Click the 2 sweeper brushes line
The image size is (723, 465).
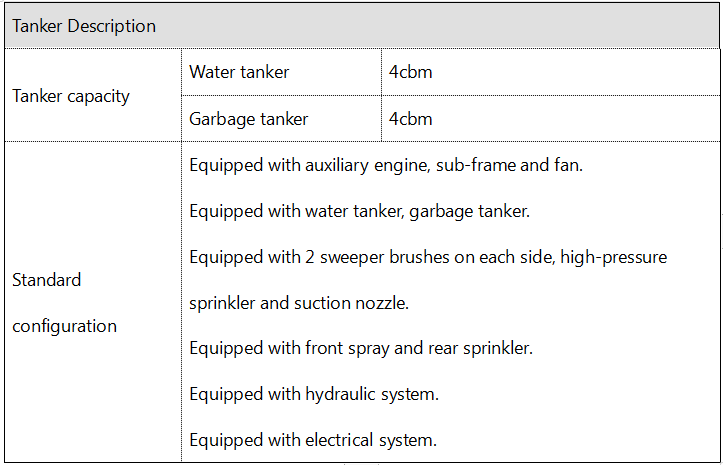[428, 257]
